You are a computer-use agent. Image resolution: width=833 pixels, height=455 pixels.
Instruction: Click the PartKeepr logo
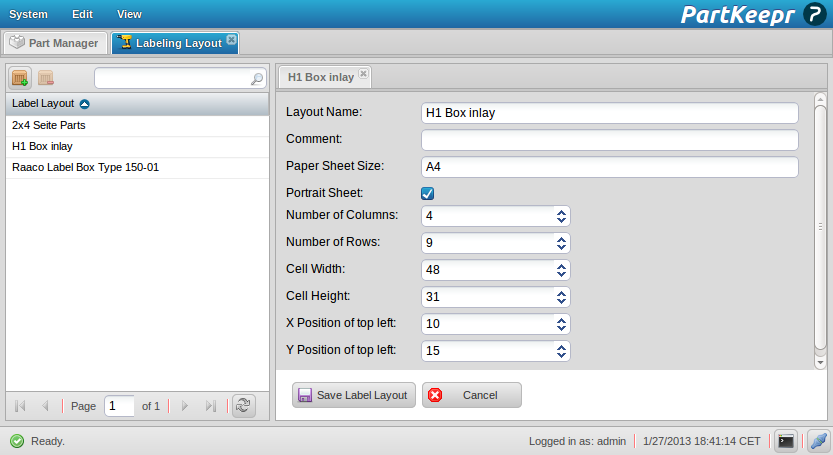737,15
